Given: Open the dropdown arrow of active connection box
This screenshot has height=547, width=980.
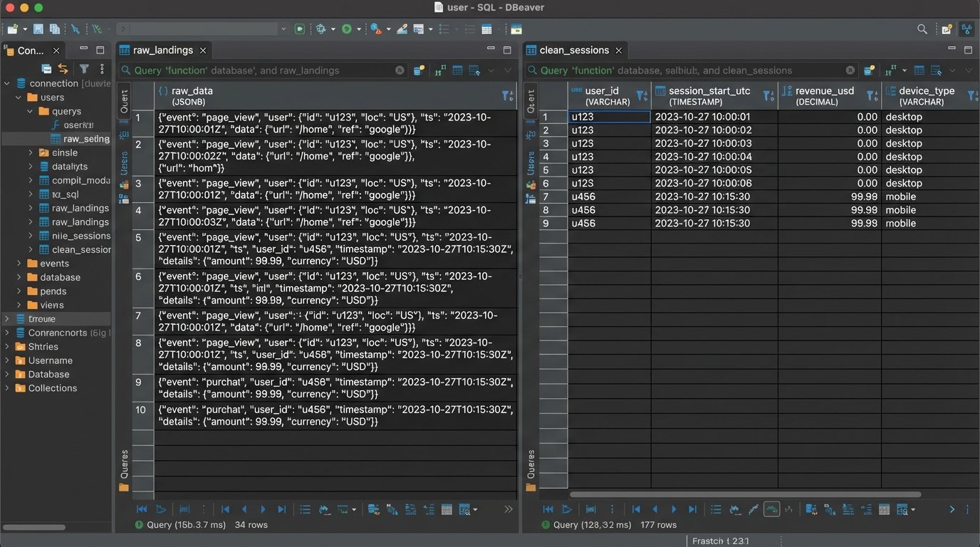Looking at the screenshot, I should point(283,29).
